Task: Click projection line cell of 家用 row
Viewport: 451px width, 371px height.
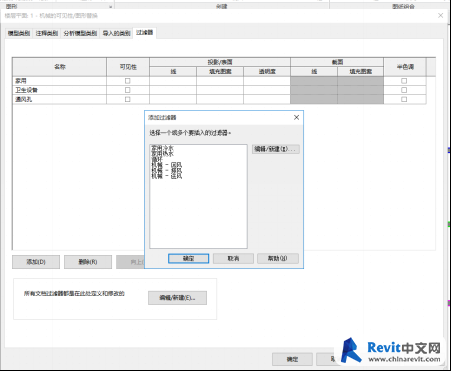Action: click(173, 81)
